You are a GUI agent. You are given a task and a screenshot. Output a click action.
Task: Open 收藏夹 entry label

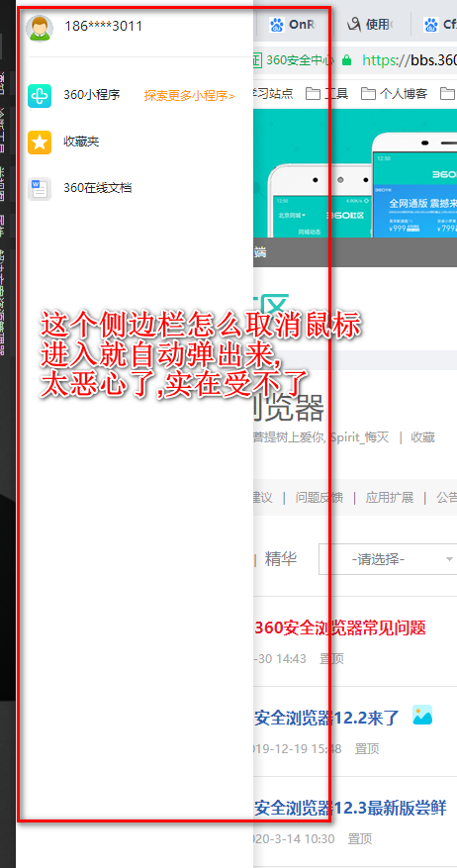(x=81, y=142)
